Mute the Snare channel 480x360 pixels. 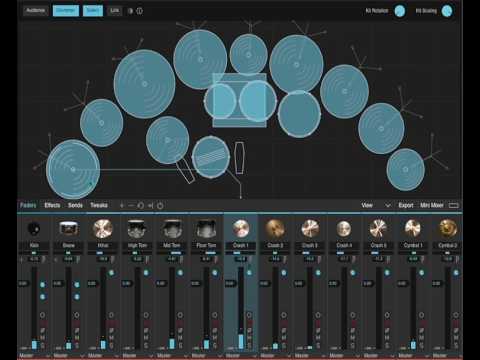tap(77, 338)
